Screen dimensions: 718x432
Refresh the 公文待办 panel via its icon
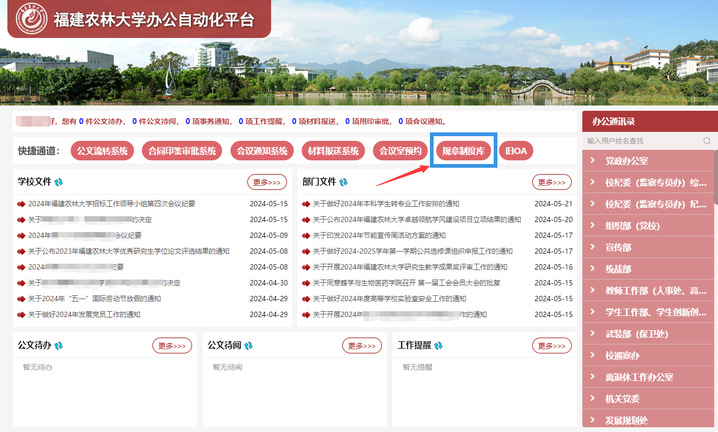click(59, 346)
